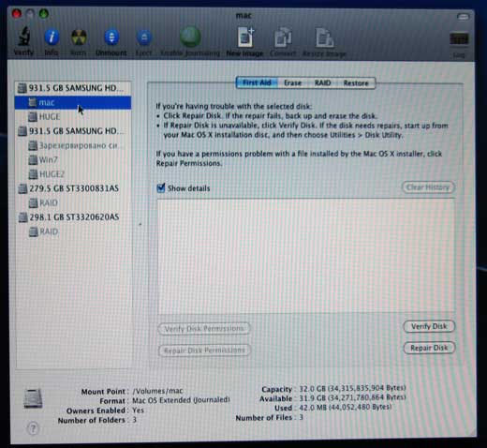Create a New Image from toolbar
Screen dimensions: 487x448
[x=245, y=37]
